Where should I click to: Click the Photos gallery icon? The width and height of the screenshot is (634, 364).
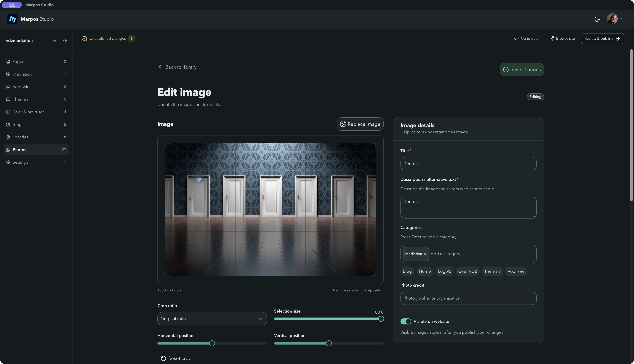tap(8, 150)
